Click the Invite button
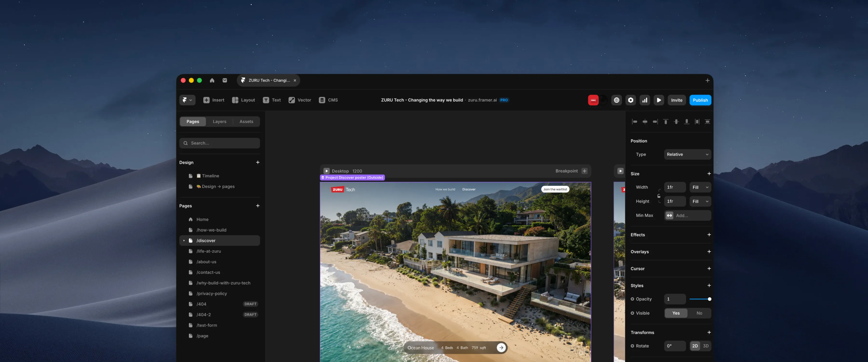Viewport: 868px width, 362px height. pos(676,100)
